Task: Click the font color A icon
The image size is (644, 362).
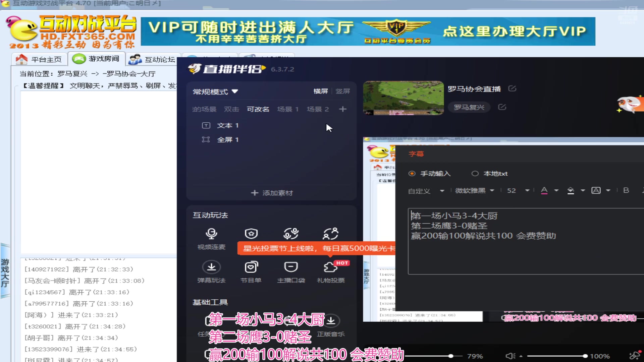Action: (544, 190)
